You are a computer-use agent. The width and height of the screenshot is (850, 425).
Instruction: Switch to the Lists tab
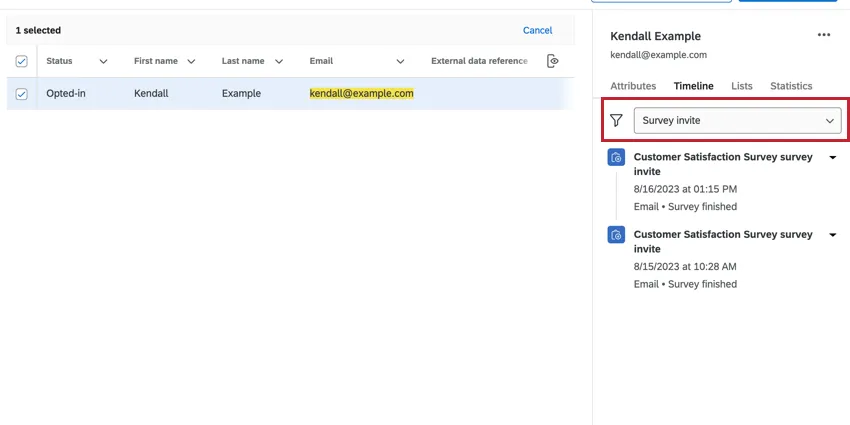[x=742, y=86]
